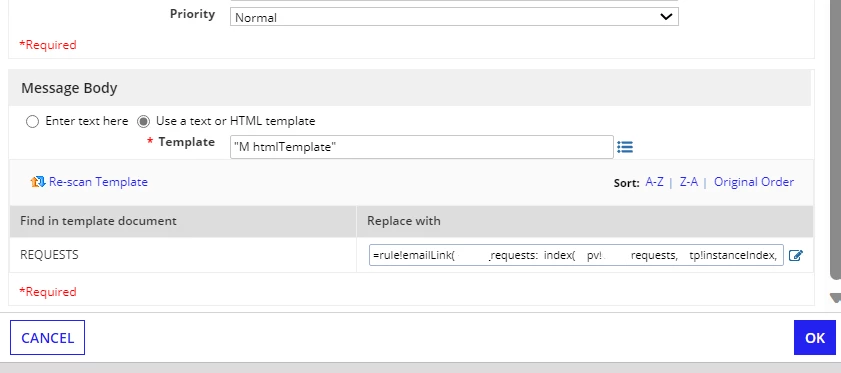Sort template fields Z-A

click(x=689, y=182)
